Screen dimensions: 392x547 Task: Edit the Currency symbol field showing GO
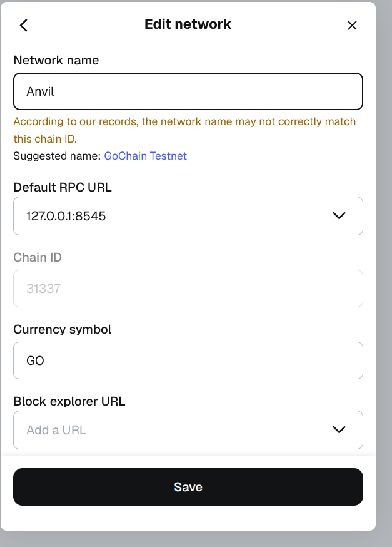point(188,360)
